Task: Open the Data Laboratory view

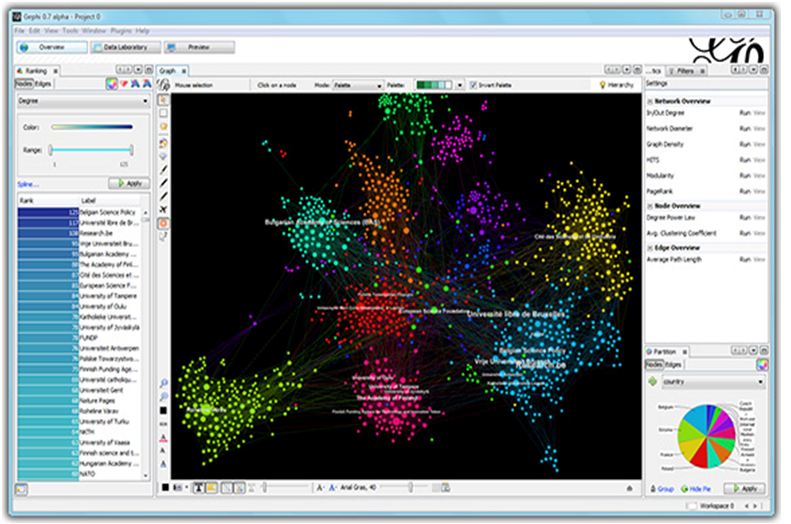Action: click(x=122, y=47)
